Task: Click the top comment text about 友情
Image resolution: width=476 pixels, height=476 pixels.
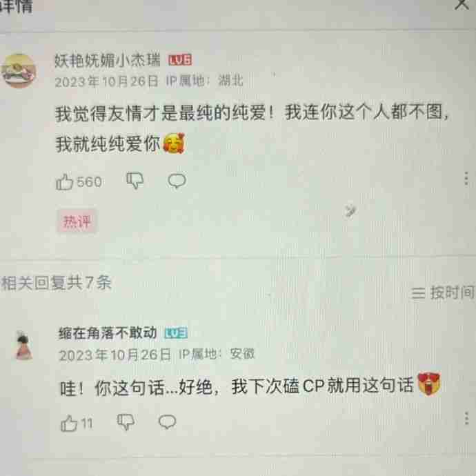Action: point(252,128)
